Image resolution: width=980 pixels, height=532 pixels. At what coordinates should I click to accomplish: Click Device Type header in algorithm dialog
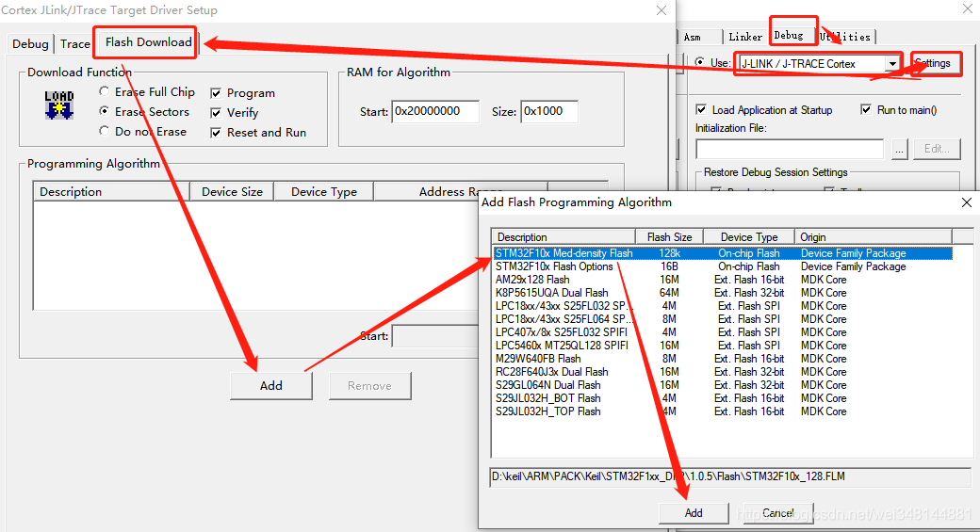(x=749, y=237)
